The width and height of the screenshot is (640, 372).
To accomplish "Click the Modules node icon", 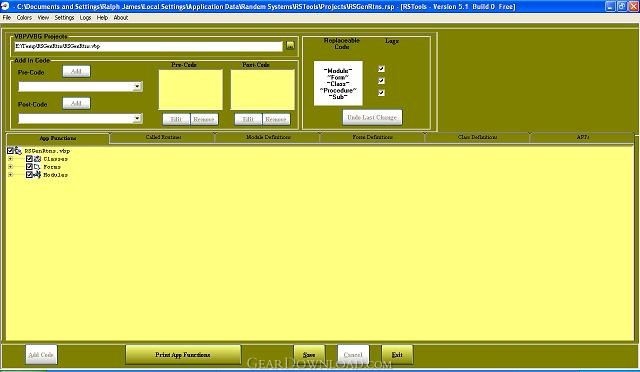I will click(x=37, y=174).
